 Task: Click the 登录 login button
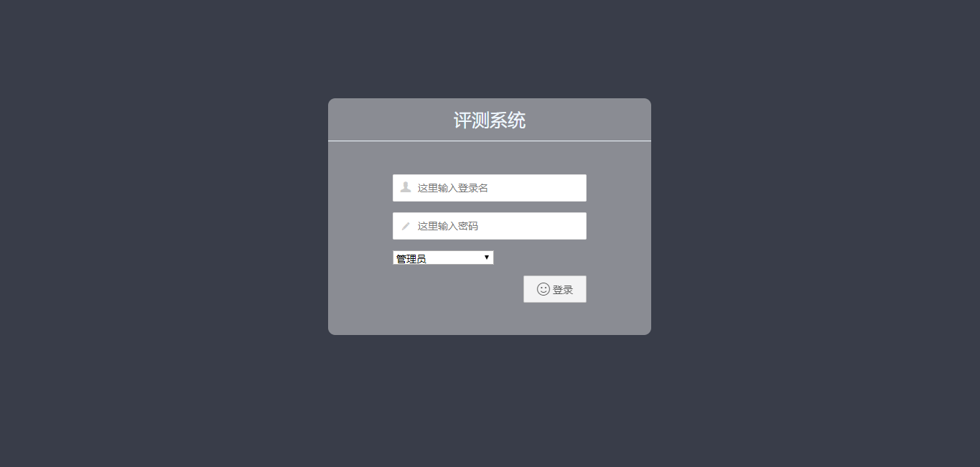pyautogui.click(x=555, y=289)
